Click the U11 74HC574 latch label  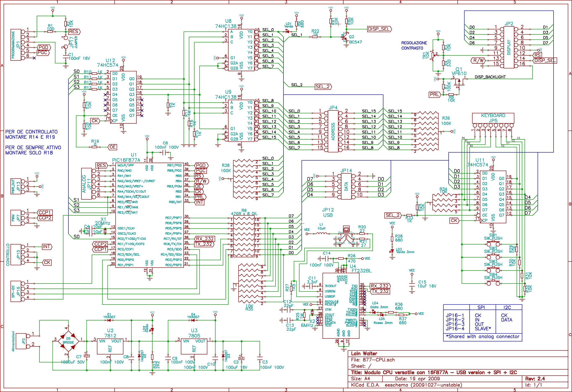click(x=478, y=162)
